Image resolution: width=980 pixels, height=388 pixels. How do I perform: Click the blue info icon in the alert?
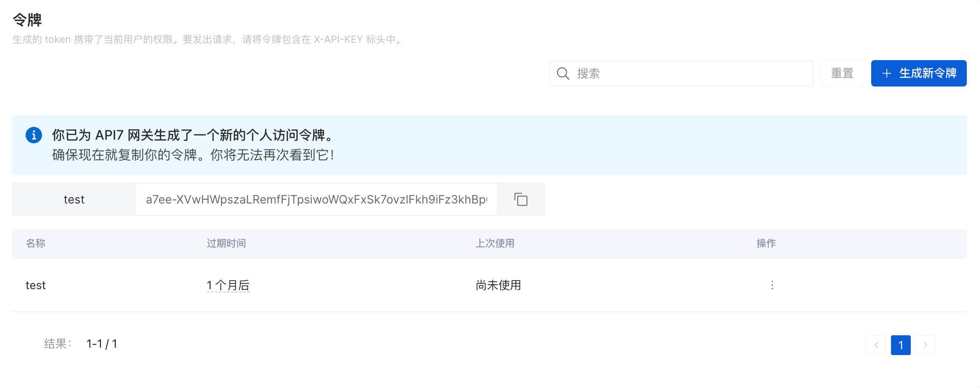pos(34,135)
